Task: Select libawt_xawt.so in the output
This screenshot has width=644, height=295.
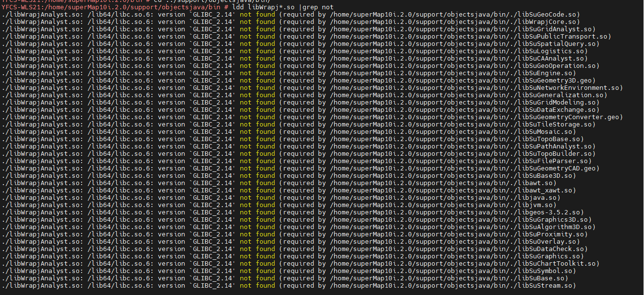Action: coord(545,190)
